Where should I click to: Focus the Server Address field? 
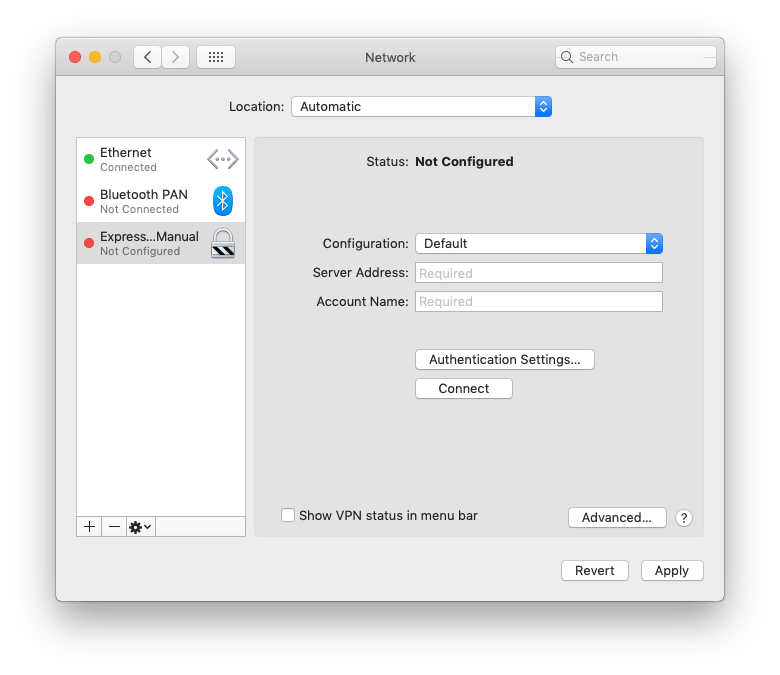click(x=539, y=273)
